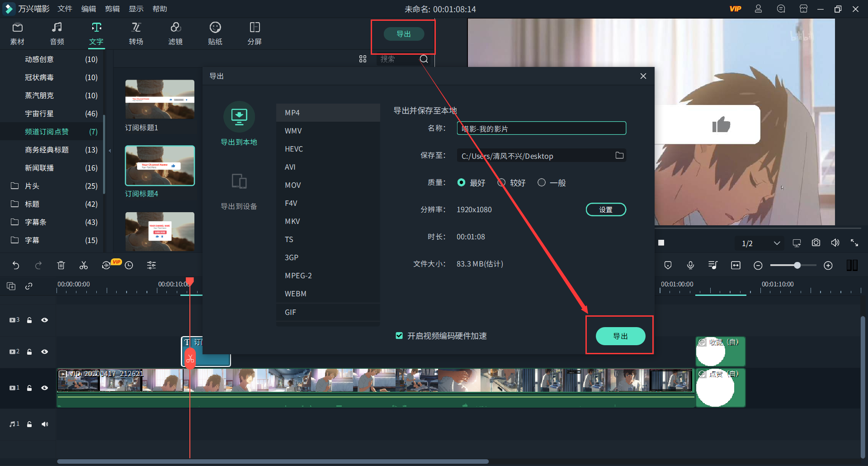Click the snapshot camera icon under the preview
This screenshot has width=868, height=466.
(x=816, y=243)
